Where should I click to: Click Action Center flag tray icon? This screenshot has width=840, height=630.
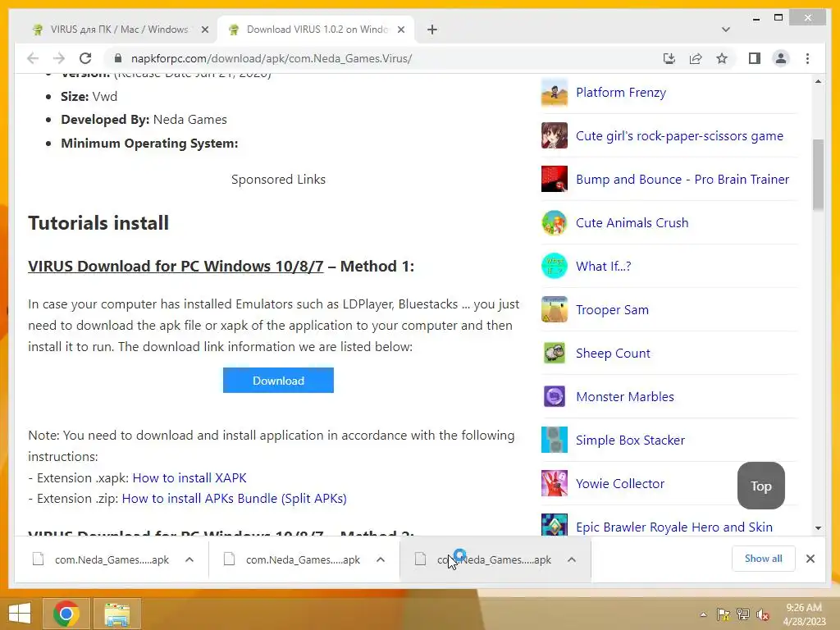pyautogui.click(x=724, y=614)
